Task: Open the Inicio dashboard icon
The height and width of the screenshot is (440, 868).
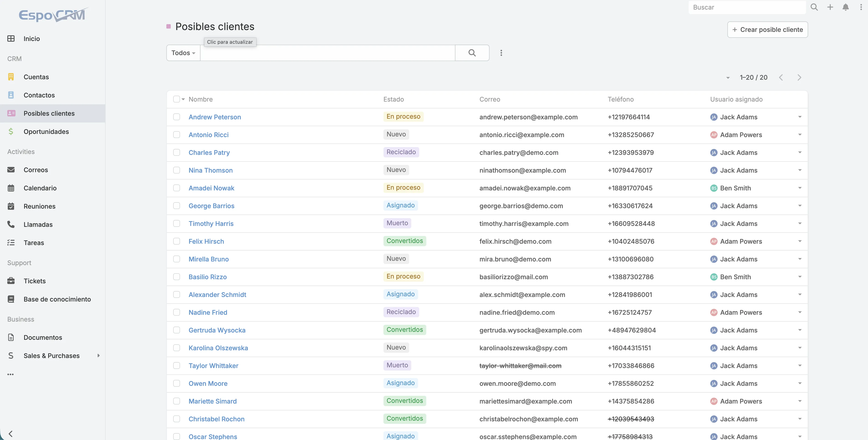Action: click(11, 38)
